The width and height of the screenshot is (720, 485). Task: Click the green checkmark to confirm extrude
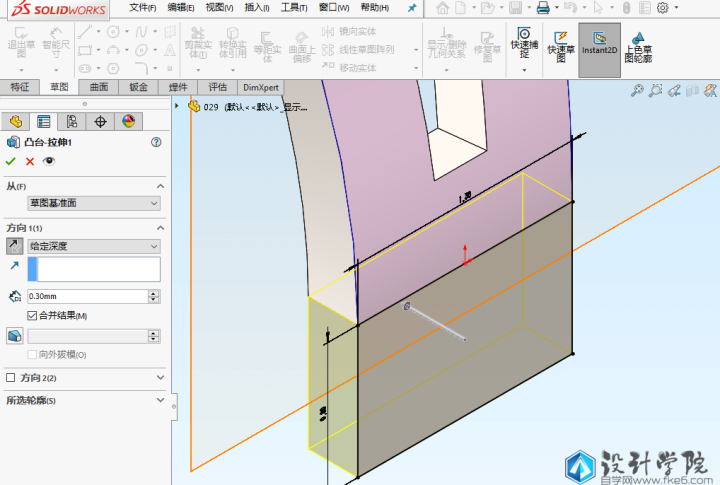[x=11, y=161]
